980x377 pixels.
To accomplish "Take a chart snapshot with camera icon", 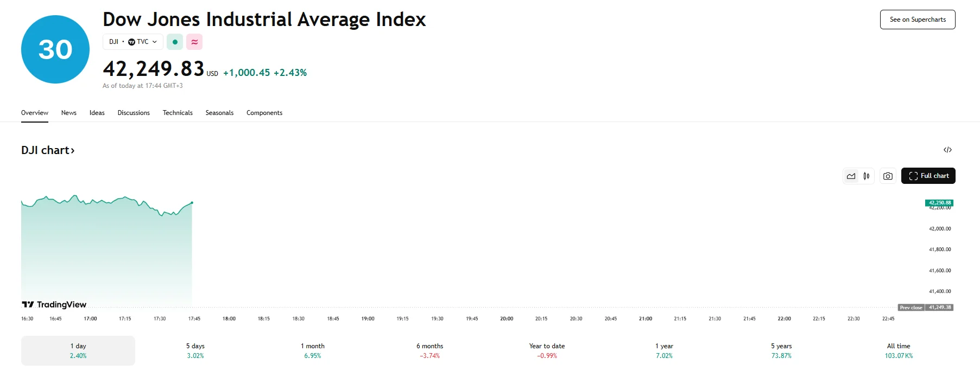I will [x=888, y=176].
